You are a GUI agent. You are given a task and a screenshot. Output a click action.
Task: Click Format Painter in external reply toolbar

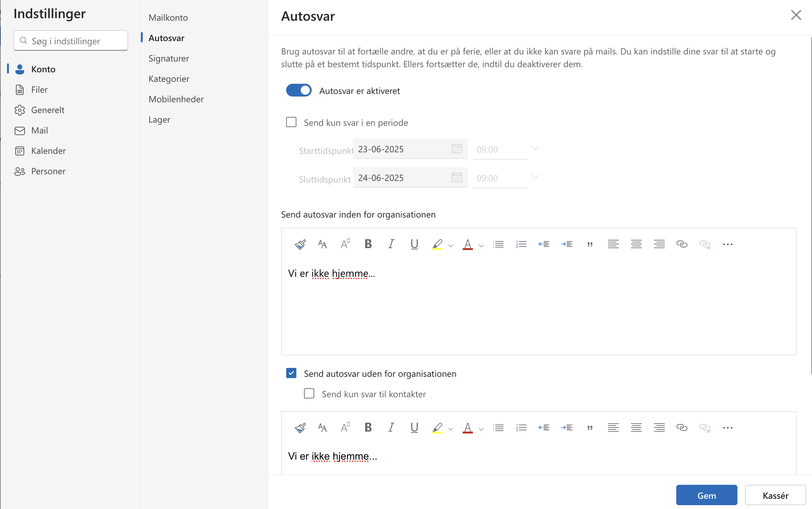(x=300, y=427)
